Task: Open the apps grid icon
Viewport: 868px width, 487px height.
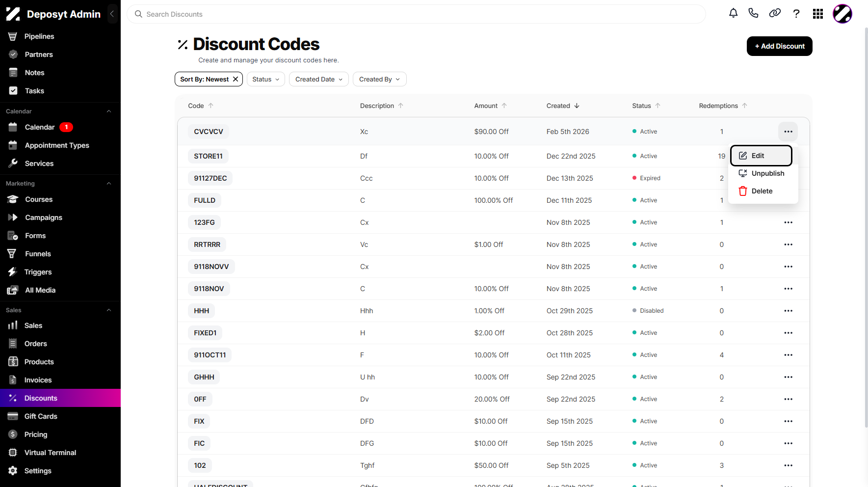Action: (x=818, y=14)
